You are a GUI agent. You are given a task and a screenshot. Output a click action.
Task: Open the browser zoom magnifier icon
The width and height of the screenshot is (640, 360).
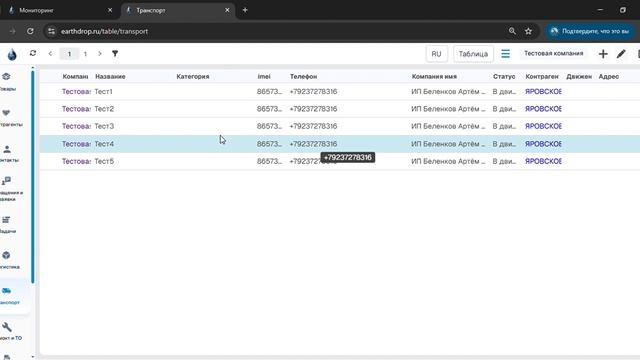click(512, 31)
